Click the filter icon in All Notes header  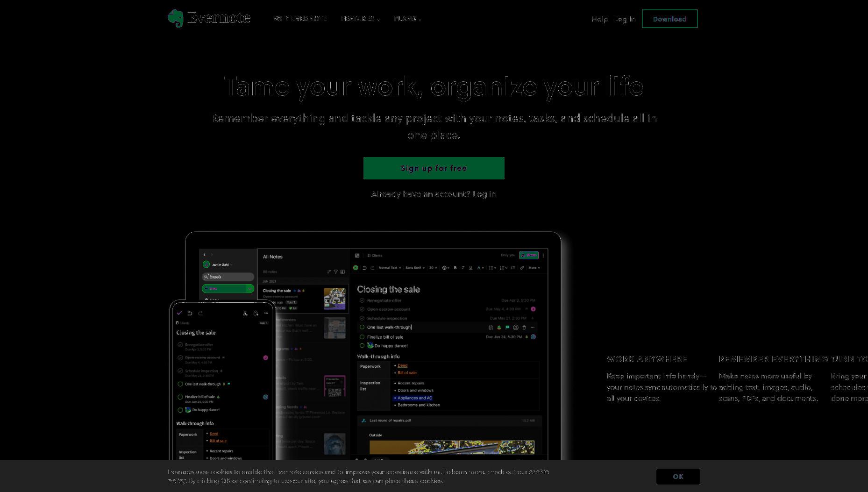[x=335, y=271]
